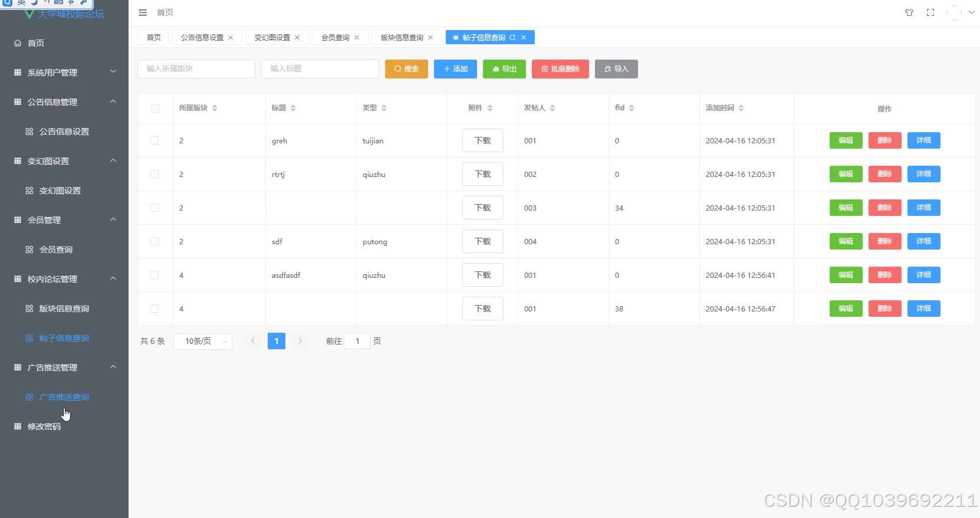Sort by 附件 column arrows

click(490, 108)
